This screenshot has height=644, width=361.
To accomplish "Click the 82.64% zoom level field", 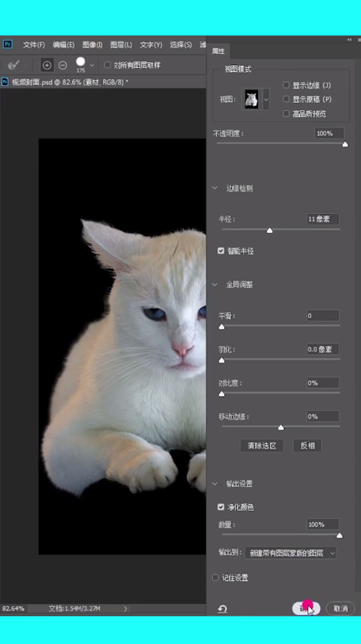I will (x=13, y=608).
